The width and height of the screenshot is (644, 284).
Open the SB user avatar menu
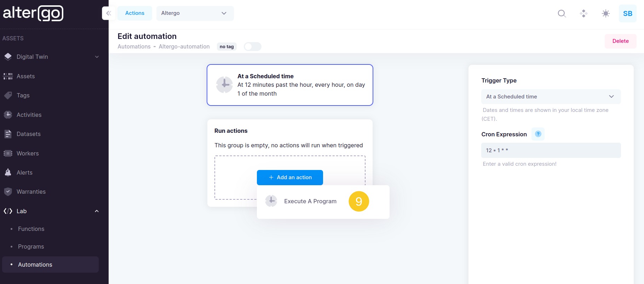627,13
